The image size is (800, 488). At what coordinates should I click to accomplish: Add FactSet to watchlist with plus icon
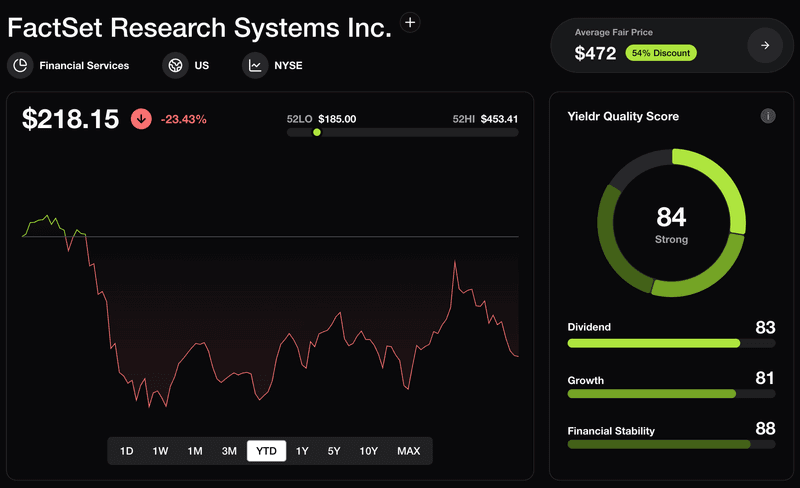[410, 22]
